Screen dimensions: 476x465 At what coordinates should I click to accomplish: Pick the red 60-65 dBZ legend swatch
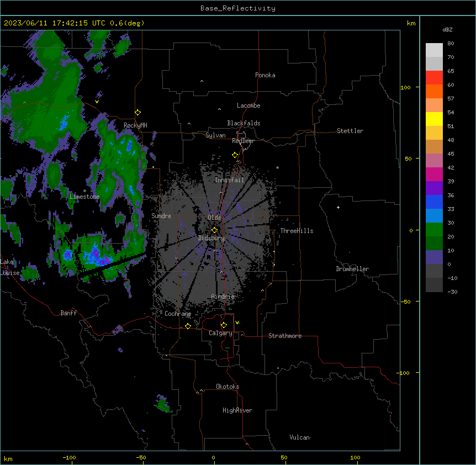coord(434,77)
